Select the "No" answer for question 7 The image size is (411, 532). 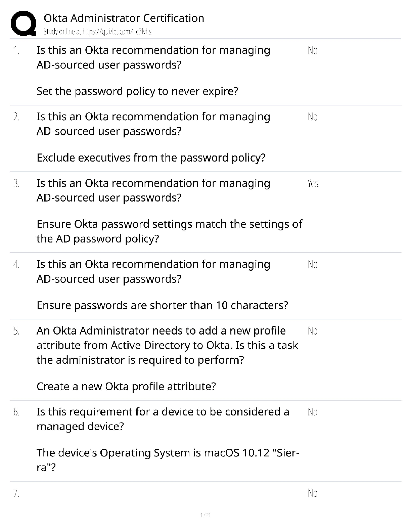312,493
